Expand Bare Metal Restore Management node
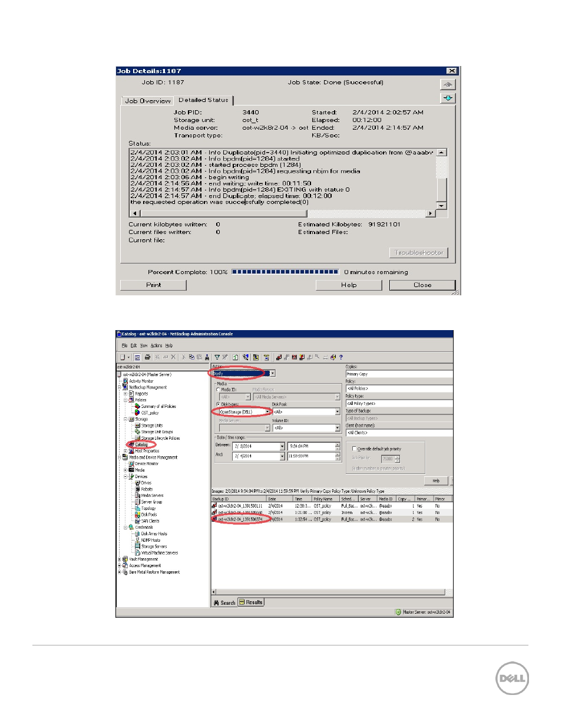Screen dimensions: 562x728 [119, 572]
